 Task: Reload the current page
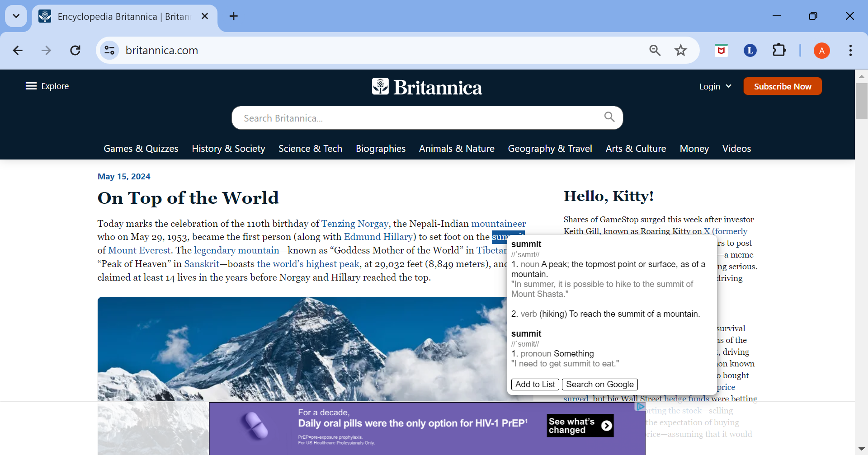click(75, 50)
